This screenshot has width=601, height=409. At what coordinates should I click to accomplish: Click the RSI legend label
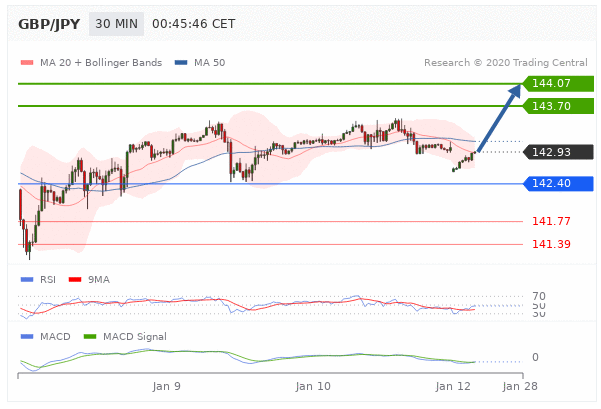click(48, 279)
